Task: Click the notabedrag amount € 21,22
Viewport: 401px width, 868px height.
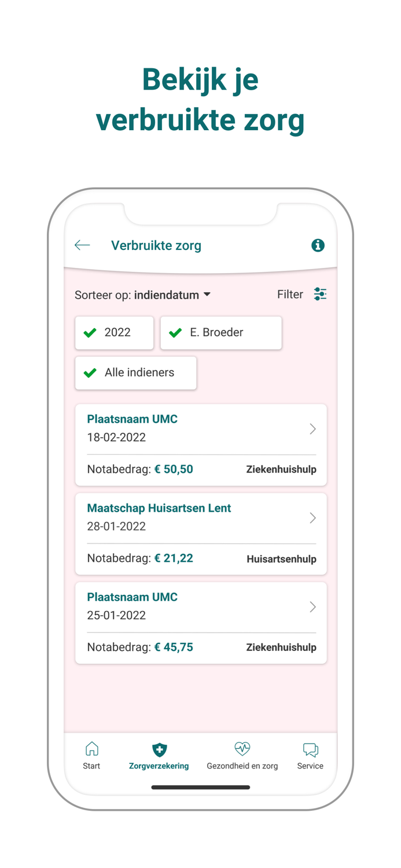Action: click(x=174, y=558)
